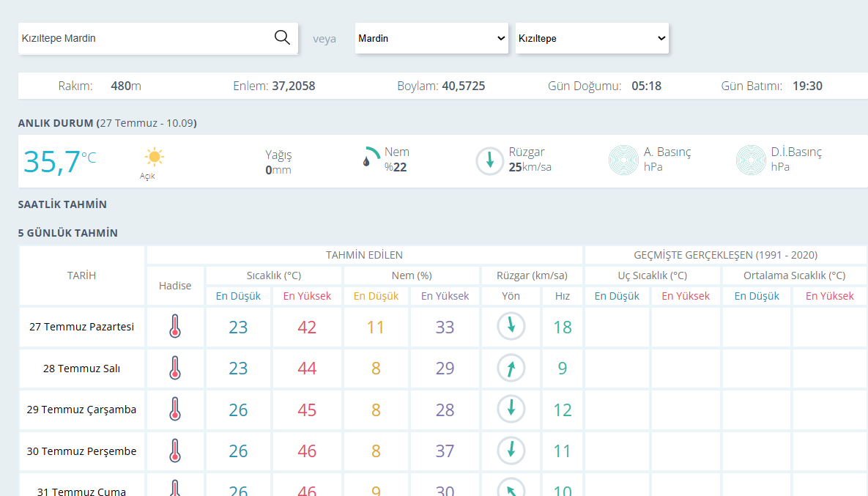Image resolution: width=868 pixels, height=496 pixels.
Task: Click wind arrow for 30 Temmuz Perşembe
Action: 511,451
